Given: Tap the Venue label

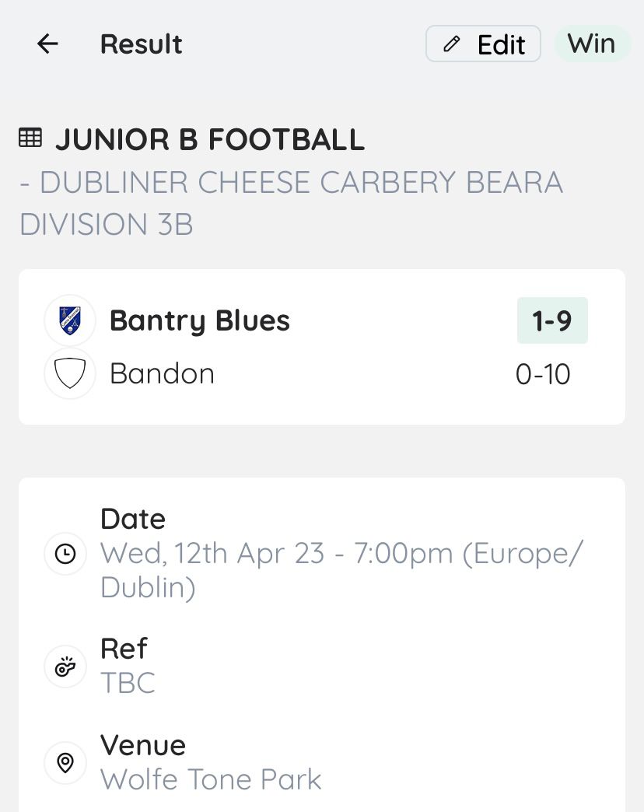Looking at the screenshot, I should (x=143, y=745).
